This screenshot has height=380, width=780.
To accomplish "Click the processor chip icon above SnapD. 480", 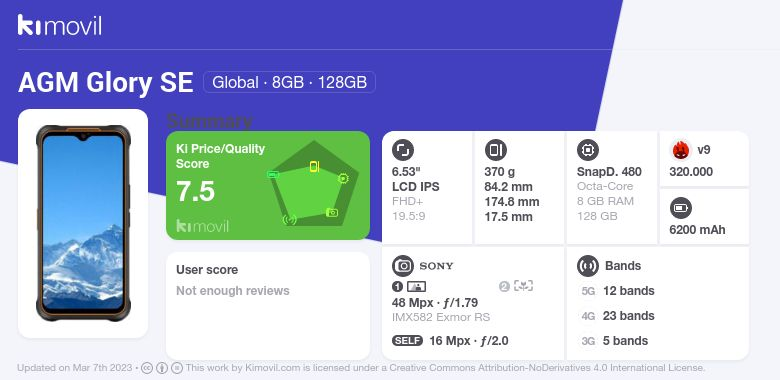I will (587, 150).
